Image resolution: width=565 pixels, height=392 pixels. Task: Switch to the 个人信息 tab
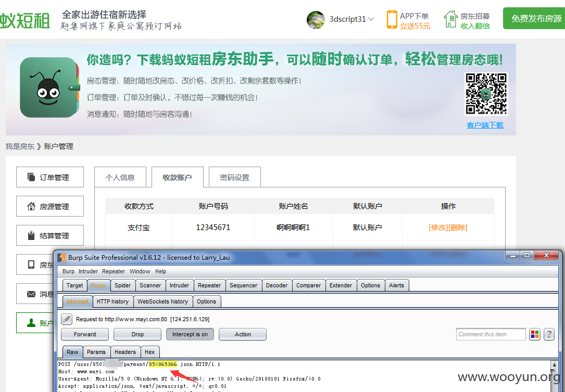[120, 177]
